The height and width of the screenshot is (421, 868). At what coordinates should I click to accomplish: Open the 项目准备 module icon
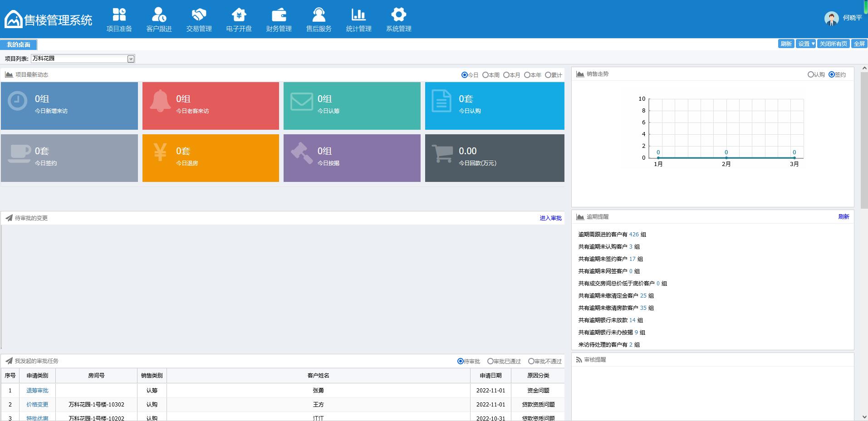119,15
